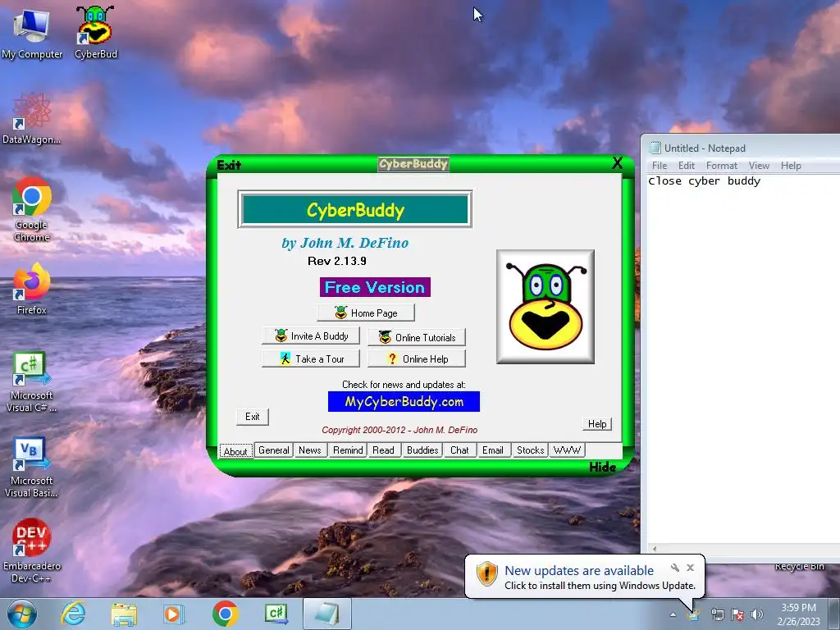
Task: Open the CyberBud desktop shortcut
Action: tap(95, 33)
